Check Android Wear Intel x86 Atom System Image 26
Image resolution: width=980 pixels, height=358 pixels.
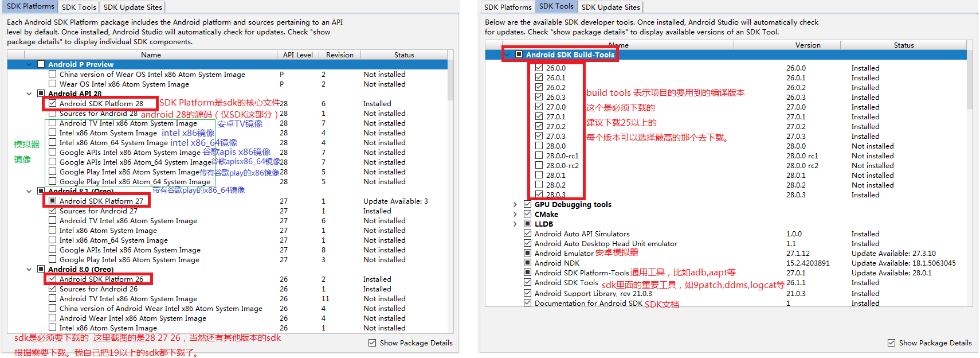tap(52, 318)
